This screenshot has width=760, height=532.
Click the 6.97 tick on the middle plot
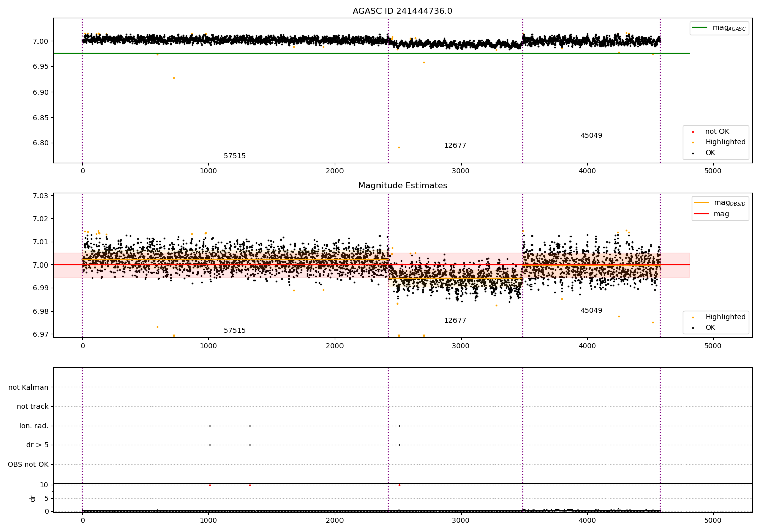pos(40,334)
